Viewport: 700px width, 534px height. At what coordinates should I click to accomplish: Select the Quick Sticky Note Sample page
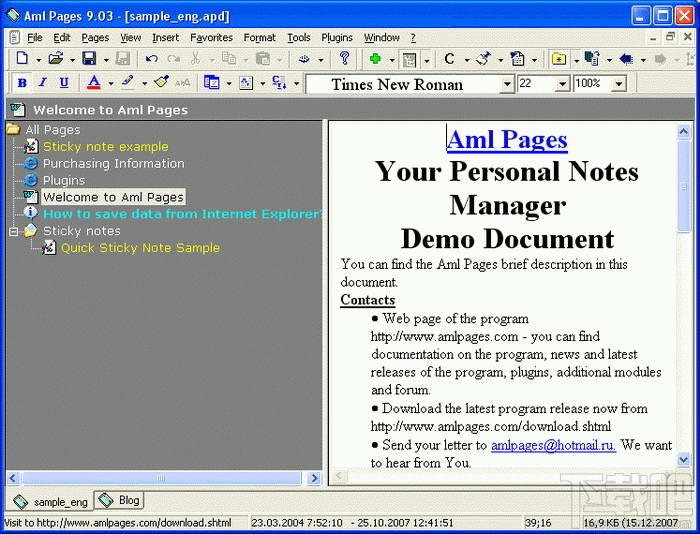click(x=140, y=248)
